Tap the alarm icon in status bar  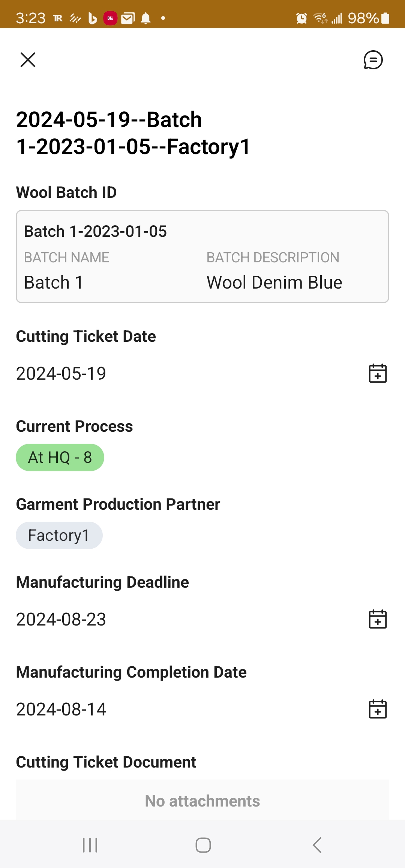[x=301, y=18]
